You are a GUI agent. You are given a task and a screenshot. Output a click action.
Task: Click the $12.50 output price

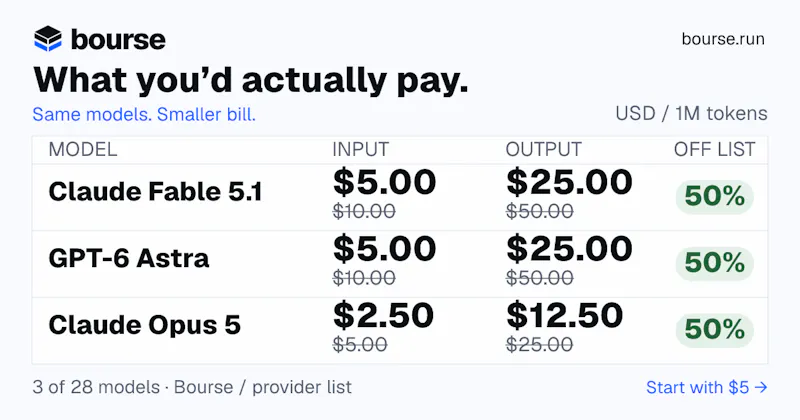pyautogui.click(x=564, y=315)
